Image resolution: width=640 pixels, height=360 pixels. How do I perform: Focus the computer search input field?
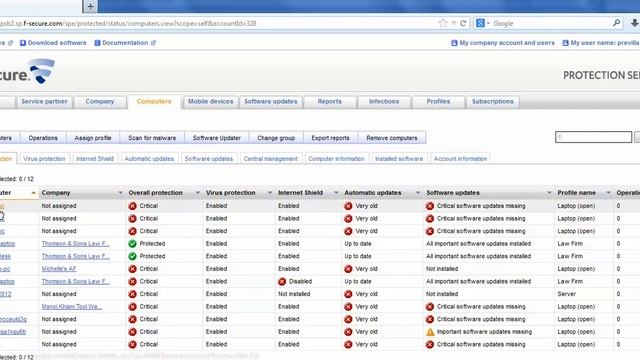[x=593, y=137]
